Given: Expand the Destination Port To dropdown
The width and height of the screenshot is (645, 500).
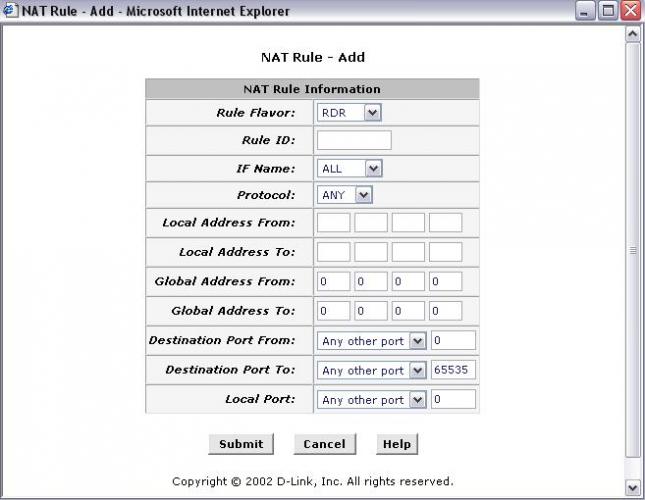Looking at the screenshot, I should pos(371,370).
